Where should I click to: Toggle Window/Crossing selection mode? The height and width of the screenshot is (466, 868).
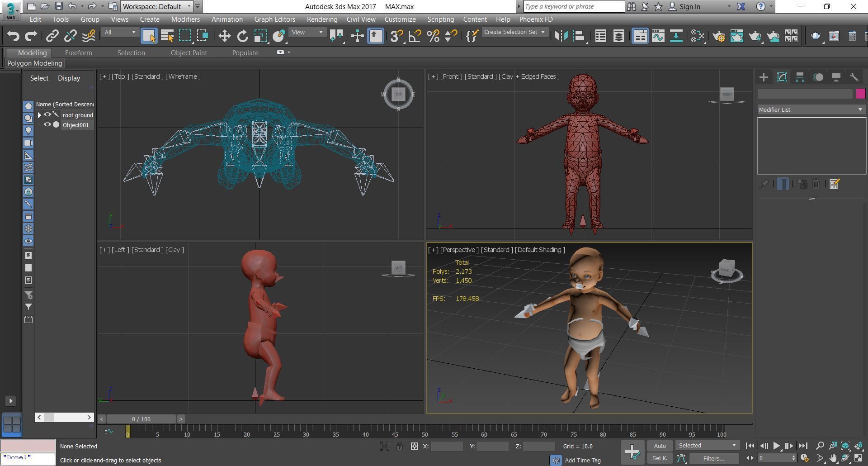[203, 36]
